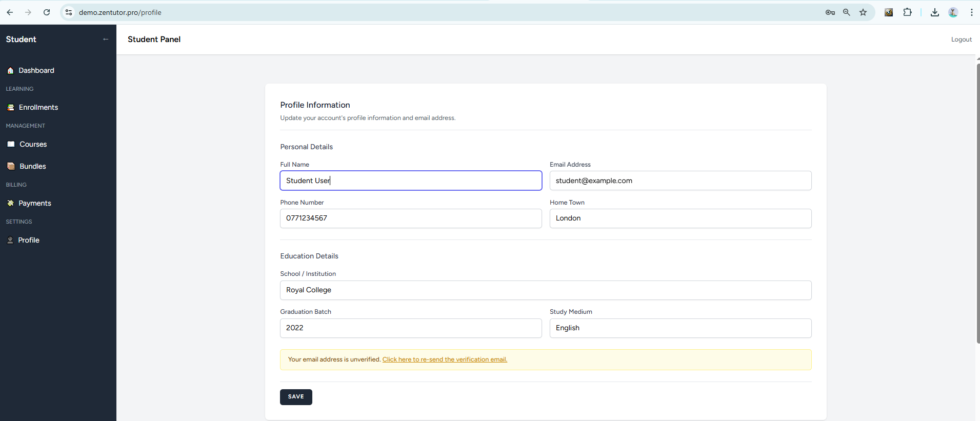Collapse the sidebar with the arrow icon
This screenshot has width=980, height=421.
pyautogui.click(x=106, y=39)
